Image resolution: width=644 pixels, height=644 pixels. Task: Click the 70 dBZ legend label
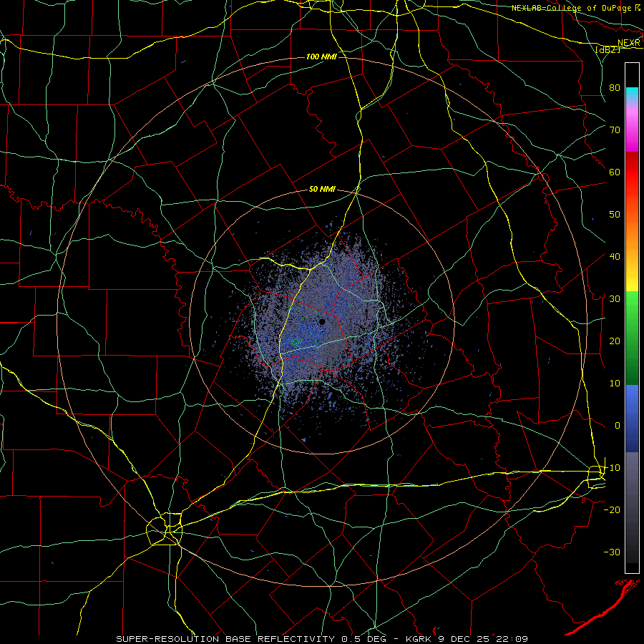pyautogui.click(x=615, y=130)
